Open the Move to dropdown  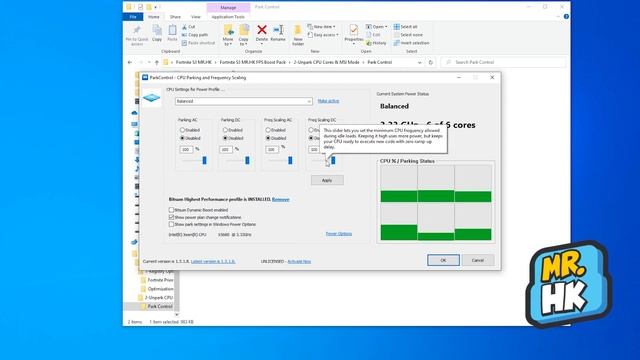(x=228, y=42)
